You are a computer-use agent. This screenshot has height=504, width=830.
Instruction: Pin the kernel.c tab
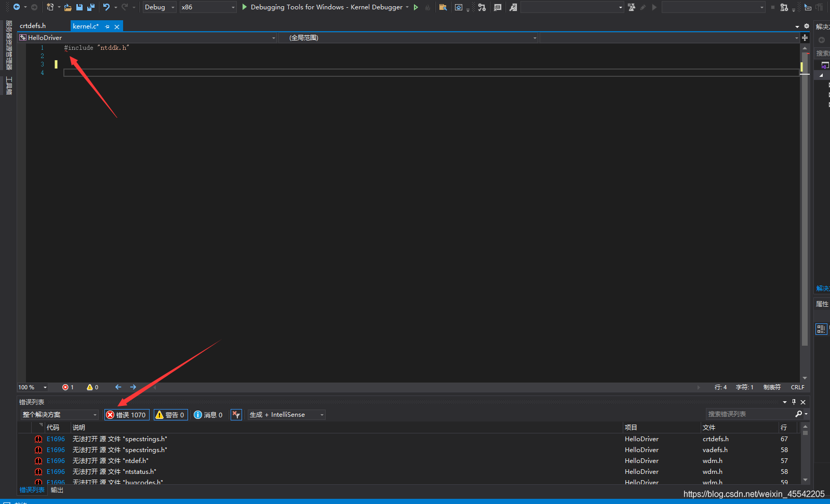coord(108,26)
